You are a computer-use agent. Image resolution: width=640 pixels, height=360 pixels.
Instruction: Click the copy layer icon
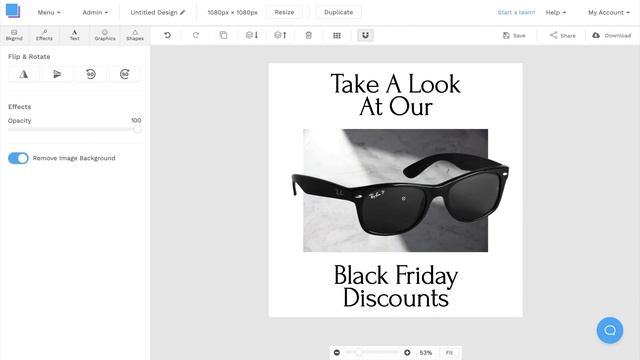click(x=223, y=35)
